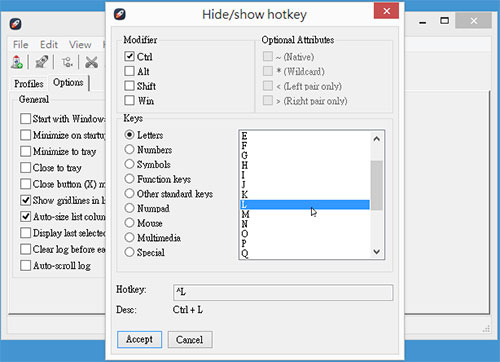Close the Hide/show hotkey dialog
This screenshot has width=500, height=362.
[386, 11]
